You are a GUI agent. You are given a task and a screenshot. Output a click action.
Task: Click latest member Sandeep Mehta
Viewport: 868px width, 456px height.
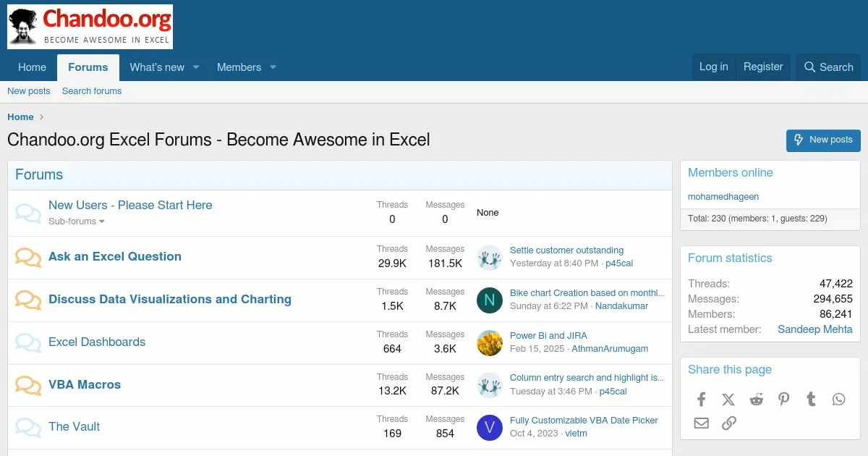point(815,329)
